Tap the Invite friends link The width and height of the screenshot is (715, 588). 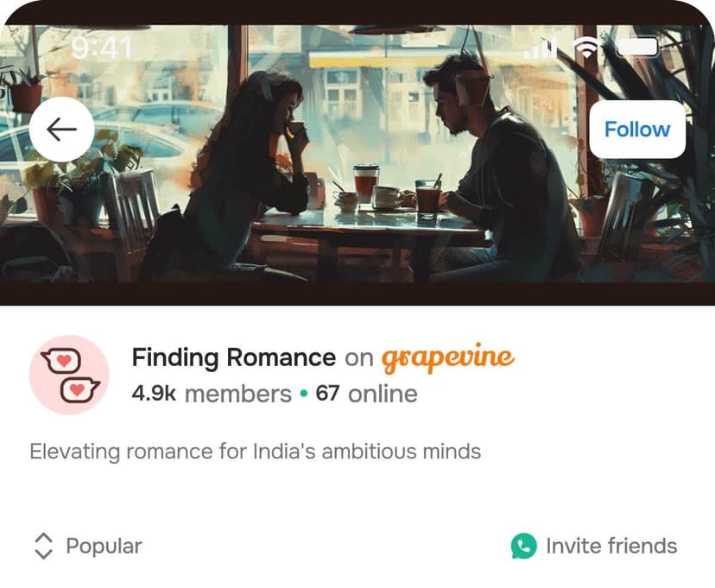pos(611,546)
